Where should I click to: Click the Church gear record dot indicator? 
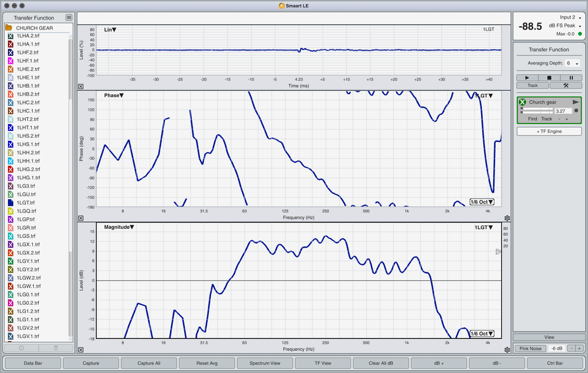577,111
